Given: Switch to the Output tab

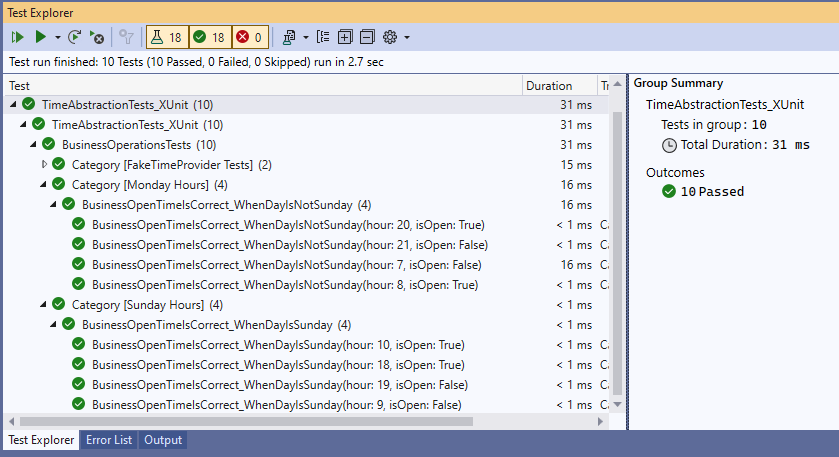Looking at the screenshot, I should [163, 440].
